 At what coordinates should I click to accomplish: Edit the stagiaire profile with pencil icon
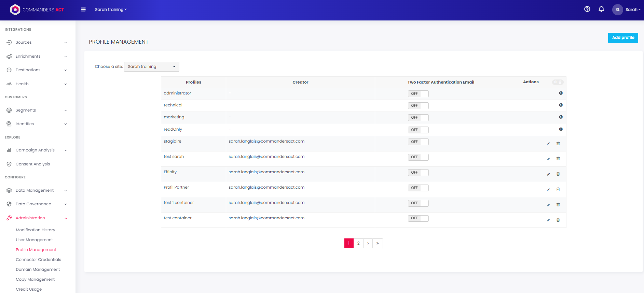[x=548, y=144]
